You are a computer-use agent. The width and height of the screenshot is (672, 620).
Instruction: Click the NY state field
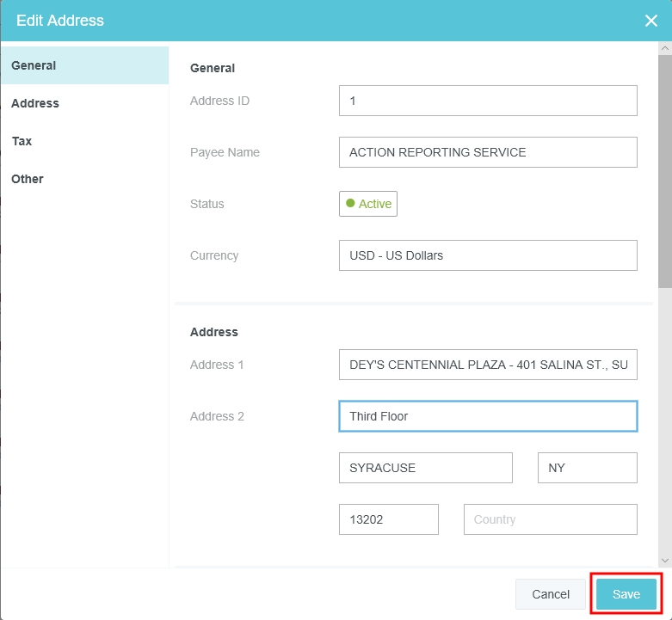coord(587,468)
